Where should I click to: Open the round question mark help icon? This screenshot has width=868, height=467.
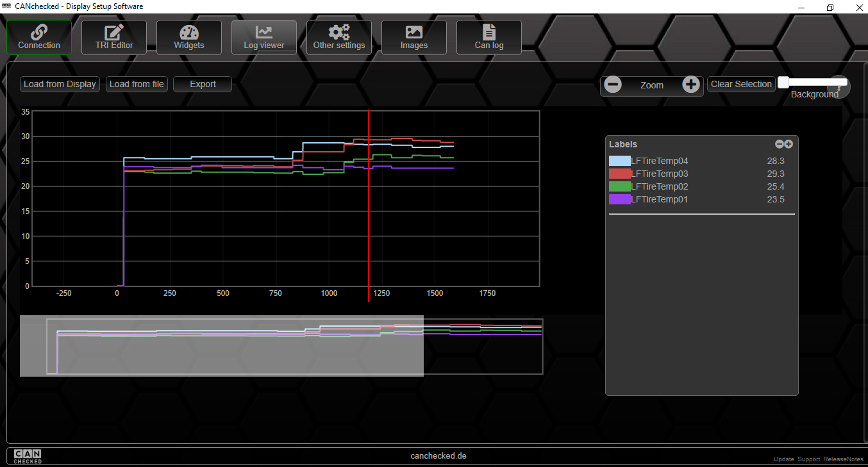click(839, 87)
